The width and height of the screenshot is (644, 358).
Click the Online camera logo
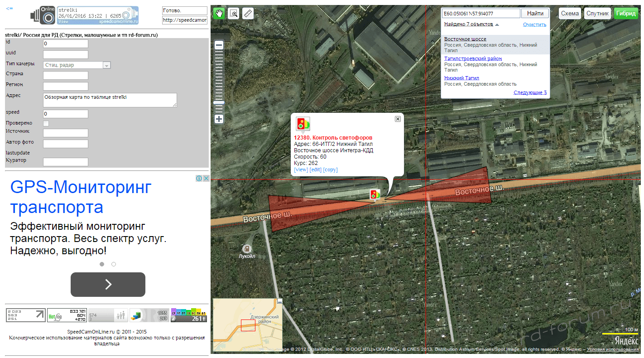43,15
